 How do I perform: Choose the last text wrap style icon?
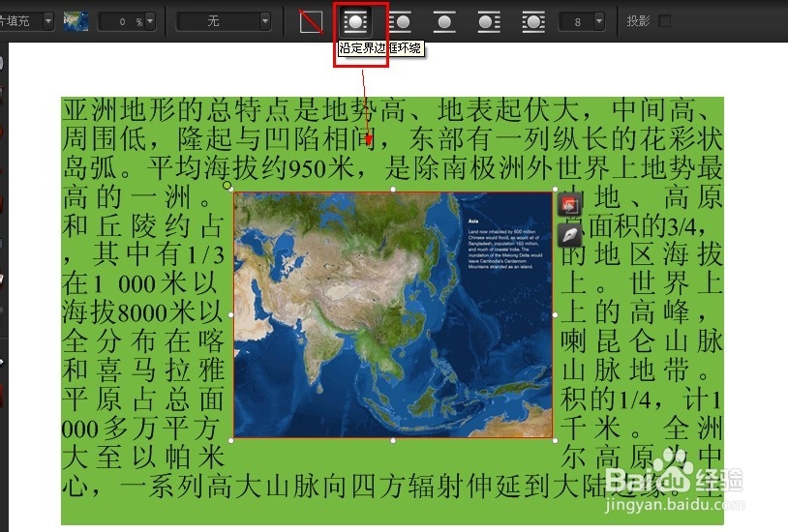(x=533, y=21)
